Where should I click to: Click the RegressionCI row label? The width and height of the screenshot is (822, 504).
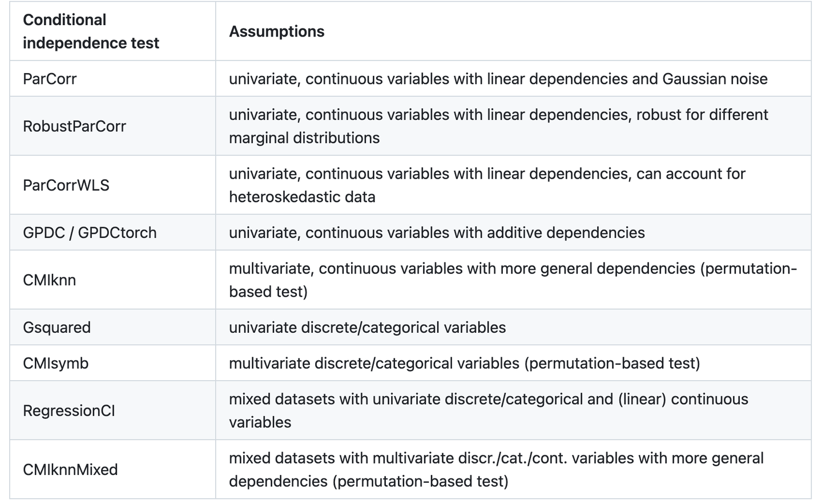68,410
